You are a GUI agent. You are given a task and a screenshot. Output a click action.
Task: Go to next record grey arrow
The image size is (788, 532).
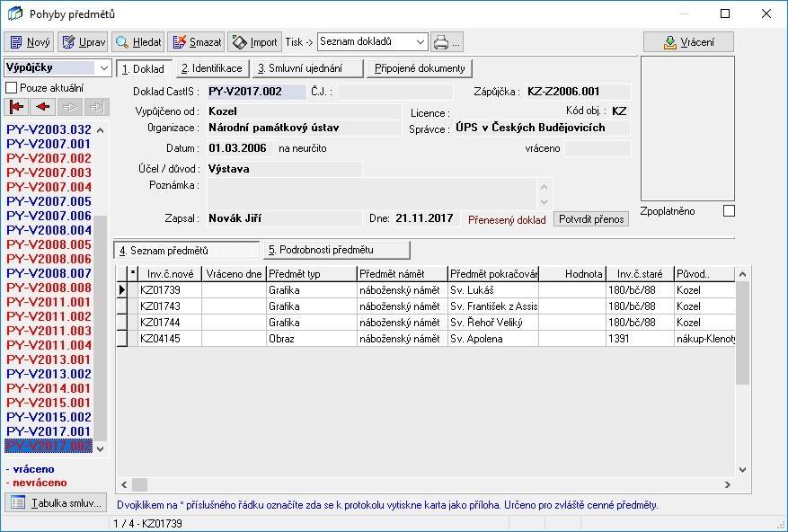pos(70,107)
